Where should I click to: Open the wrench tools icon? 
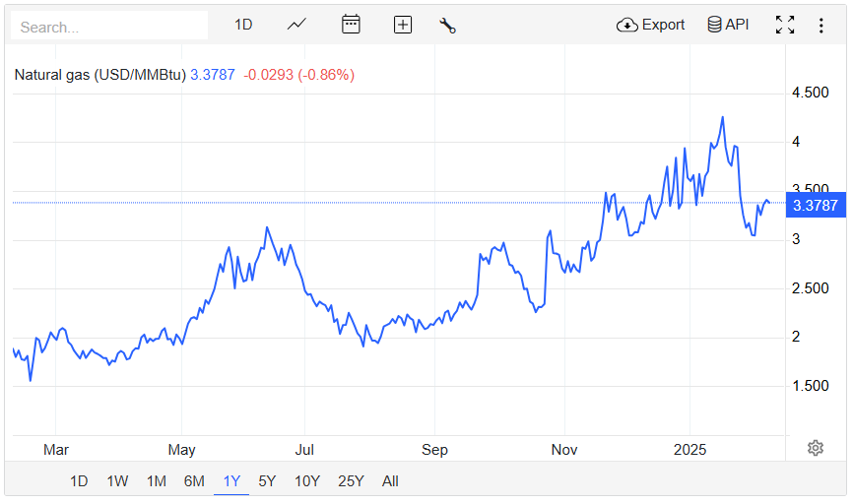[447, 26]
